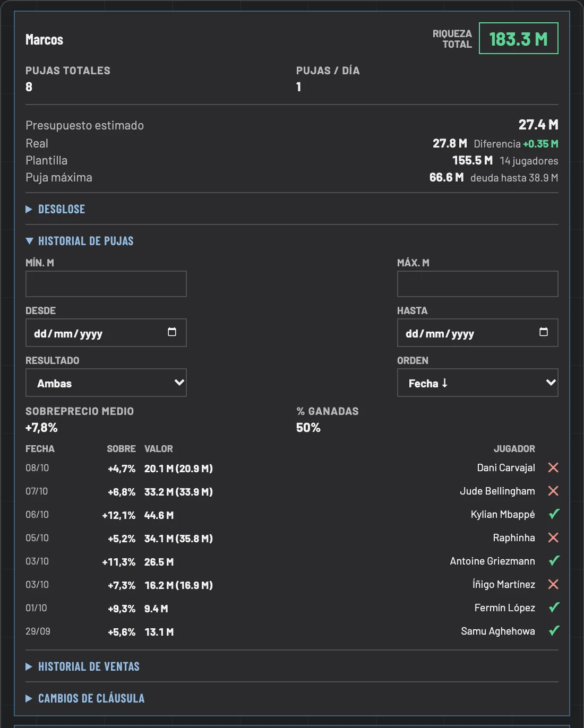Click the FECHA column header
The height and width of the screenshot is (728, 584).
[40, 449]
